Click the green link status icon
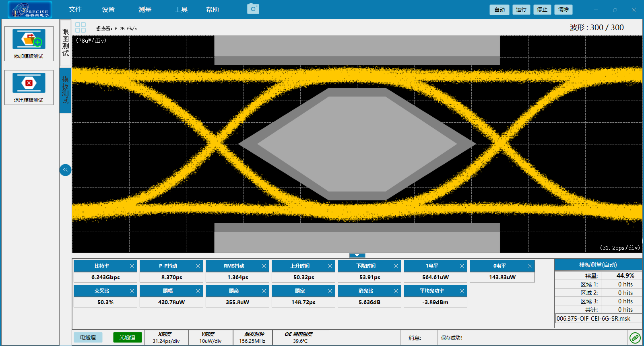This screenshot has height=346, width=644. 635,338
